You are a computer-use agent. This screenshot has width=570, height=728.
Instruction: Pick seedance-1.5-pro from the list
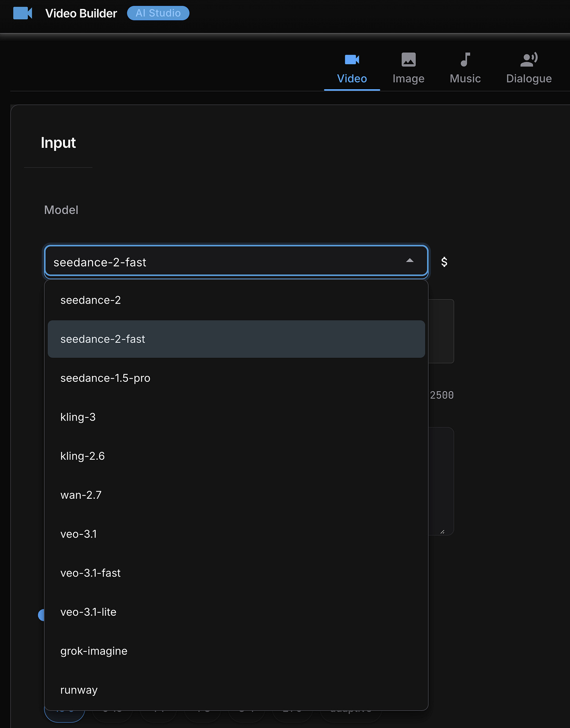click(236, 378)
